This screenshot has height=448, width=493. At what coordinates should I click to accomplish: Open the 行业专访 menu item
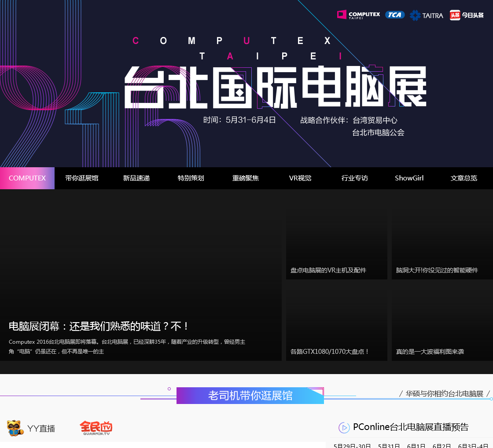(x=355, y=178)
